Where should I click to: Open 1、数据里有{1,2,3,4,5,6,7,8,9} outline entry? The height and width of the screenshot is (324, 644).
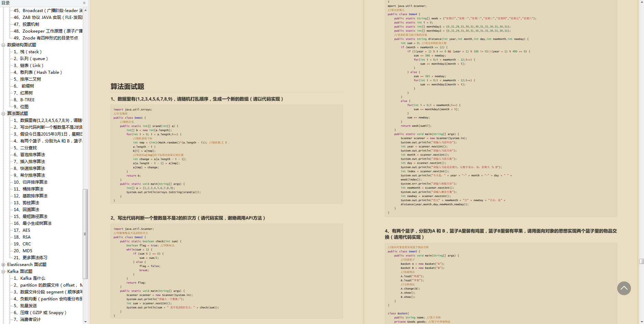tap(48, 120)
